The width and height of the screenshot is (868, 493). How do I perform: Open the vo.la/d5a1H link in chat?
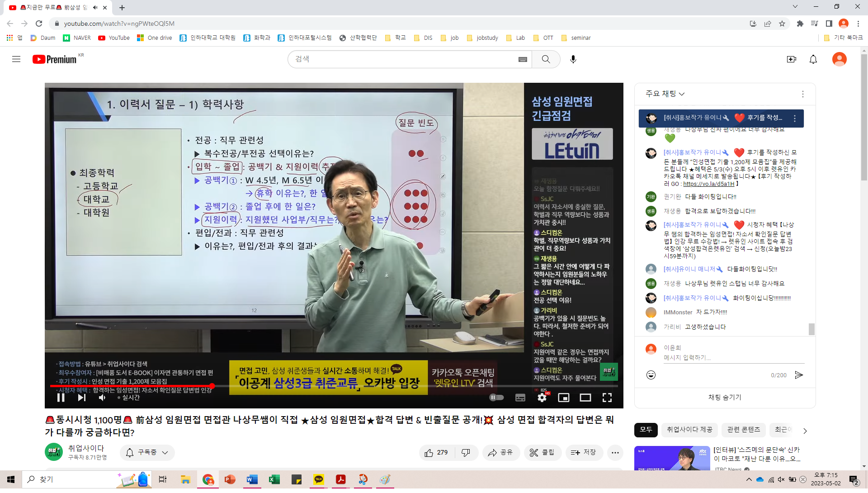click(x=708, y=184)
